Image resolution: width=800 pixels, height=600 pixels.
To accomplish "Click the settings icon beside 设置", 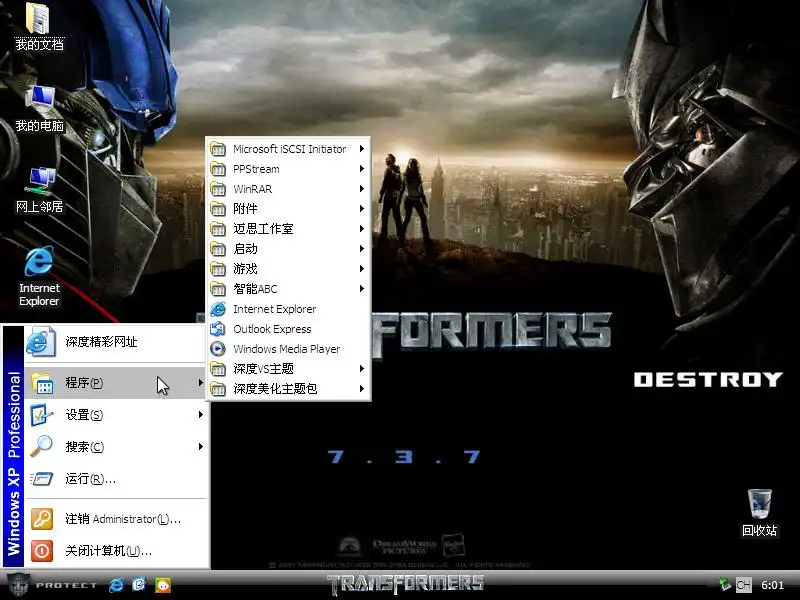I will (42, 415).
